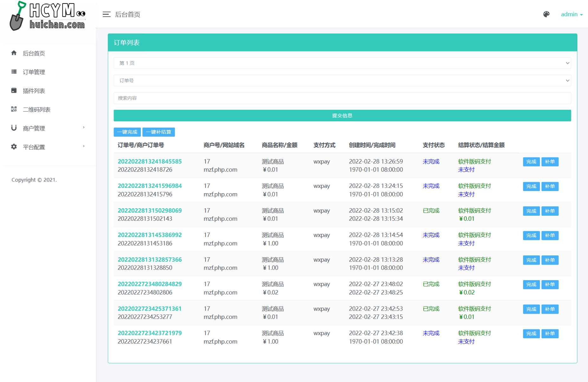Expand the 商户管理 submenu chevron
The image size is (588, 382).
tap(84, 128)
